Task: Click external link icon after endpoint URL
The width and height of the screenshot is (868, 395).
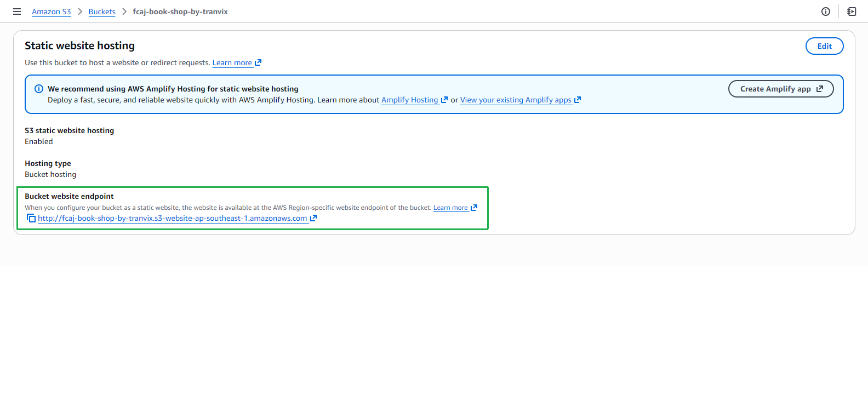Action: click(x=313, y=218)
